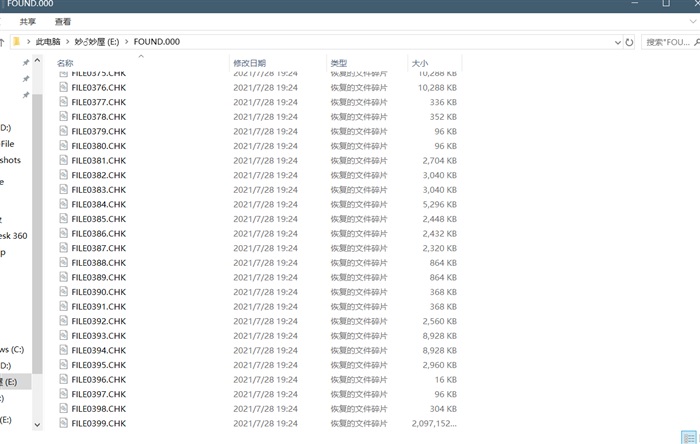Sort files by 大小 column header
The height and width of the screenshot is (444, 700).
click(420, 63)
